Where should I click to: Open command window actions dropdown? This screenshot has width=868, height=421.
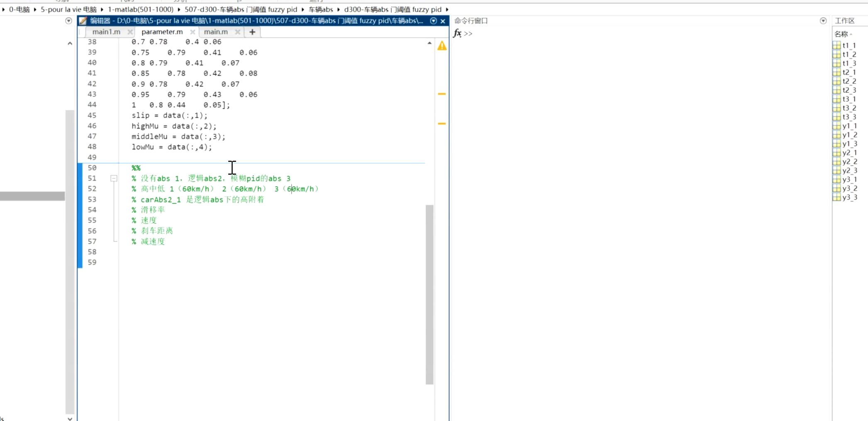pos(823,21)
